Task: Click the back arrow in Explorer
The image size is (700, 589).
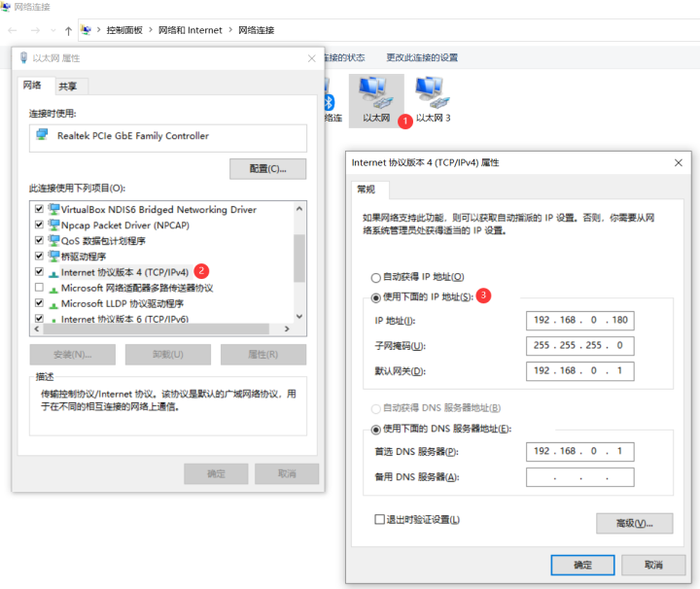Action: pyautogui.click(x=12, y=31)
